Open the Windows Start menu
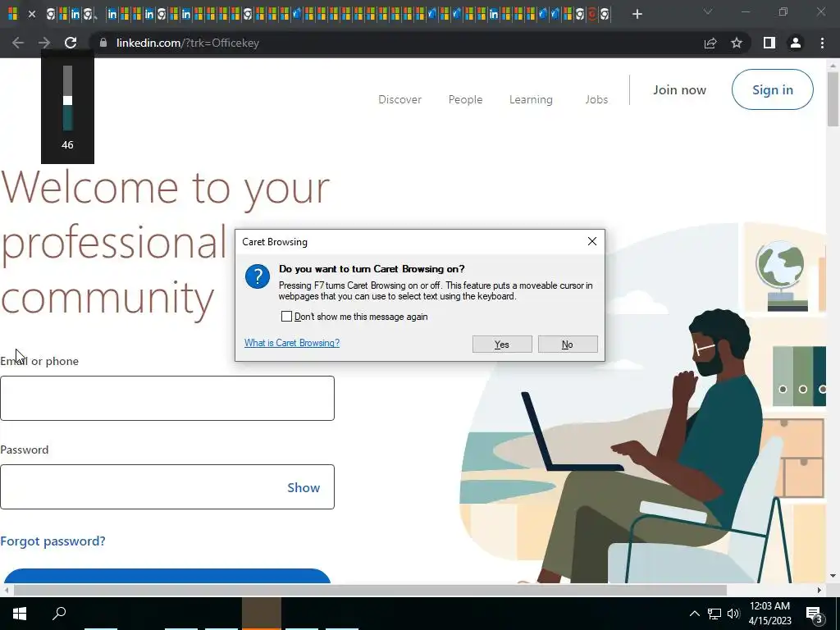Viewport: 840px width, 630px height. 20,614
